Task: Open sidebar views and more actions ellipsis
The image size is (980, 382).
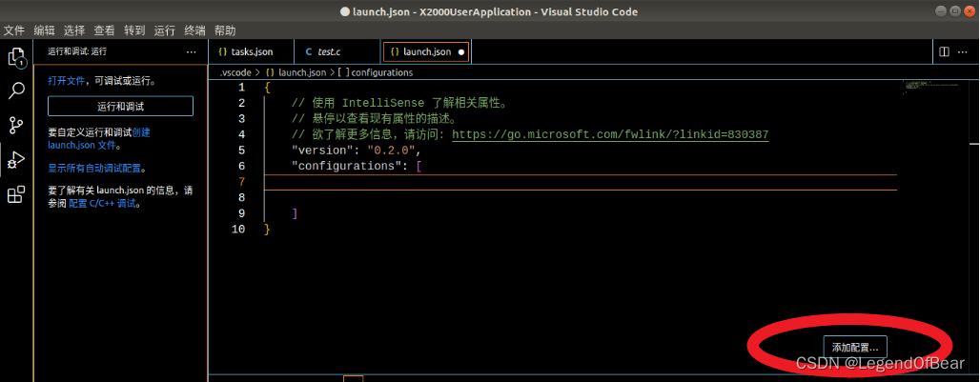Action: pyautogui.click(x=192, y=51)
